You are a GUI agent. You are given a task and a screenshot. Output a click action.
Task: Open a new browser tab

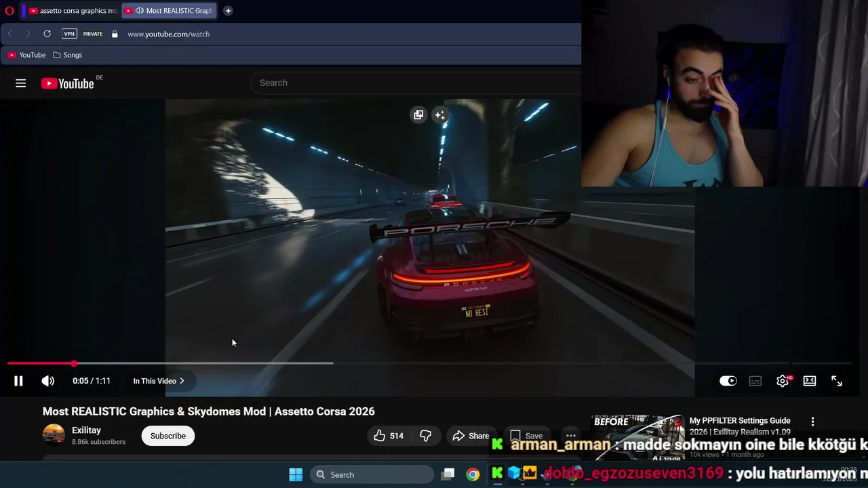pos(228,11)
